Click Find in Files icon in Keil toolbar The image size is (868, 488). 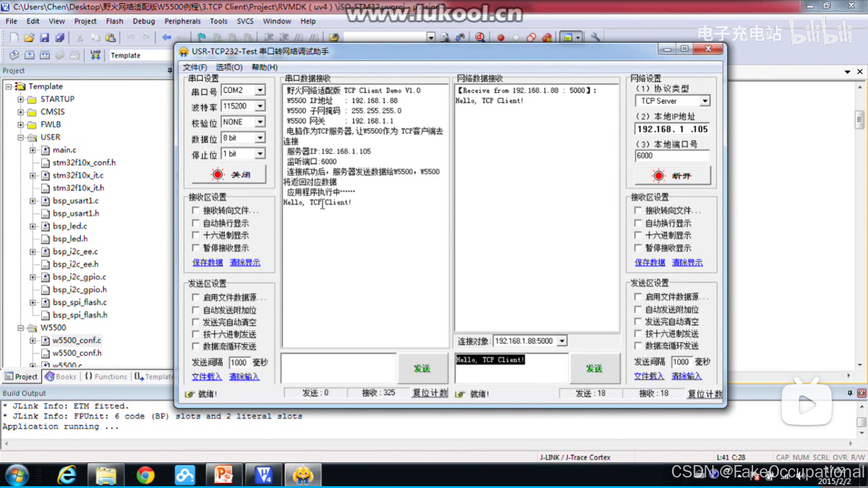point(334,38)
